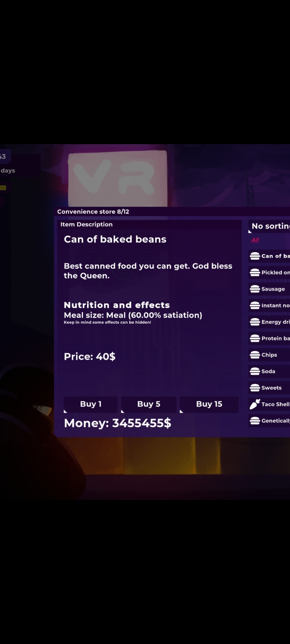
Task: Select the All category filter
Action: (255, 240)
